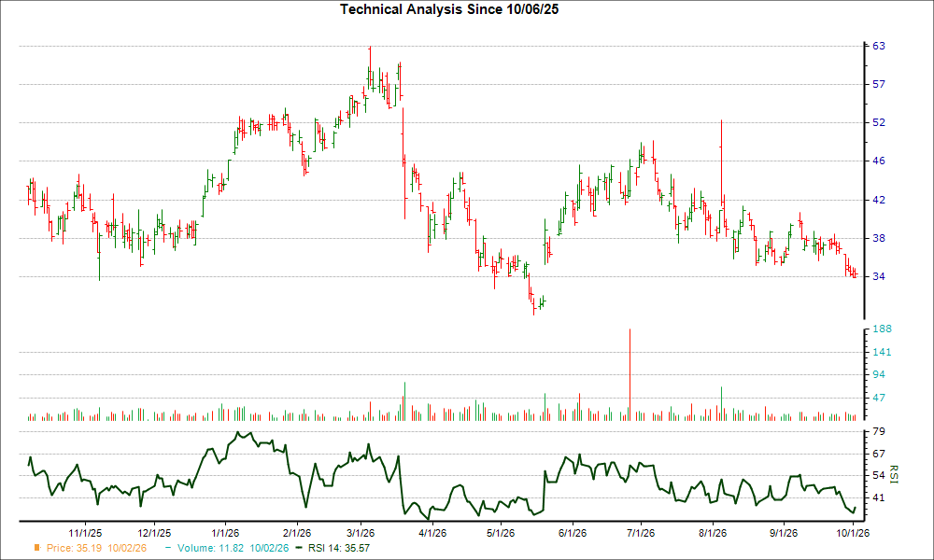Click the date label 1/1/26
The image size is (934, 560).
coord(226,533)
